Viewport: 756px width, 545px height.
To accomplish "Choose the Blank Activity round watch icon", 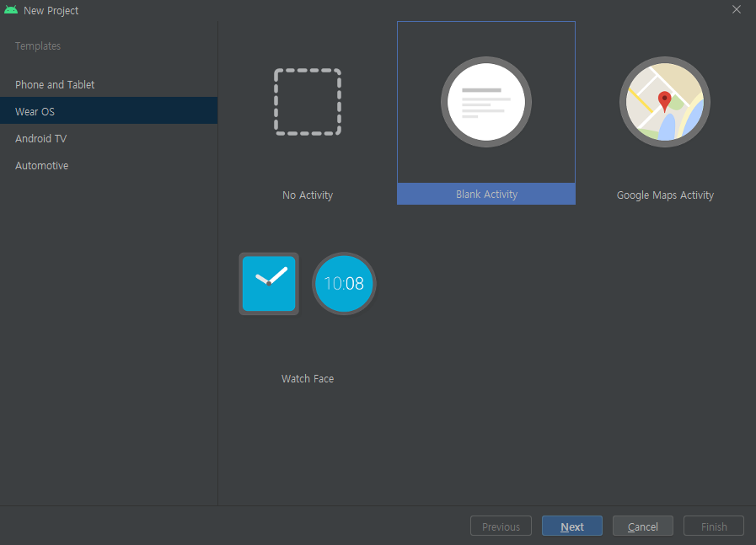I will click(486, 102).
